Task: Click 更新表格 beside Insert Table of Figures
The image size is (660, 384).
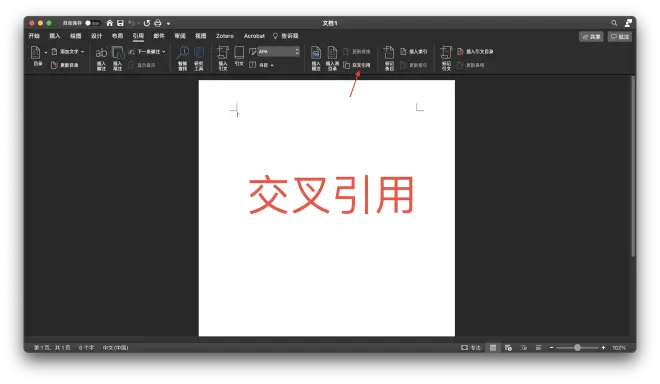Action: pos(357,51)
